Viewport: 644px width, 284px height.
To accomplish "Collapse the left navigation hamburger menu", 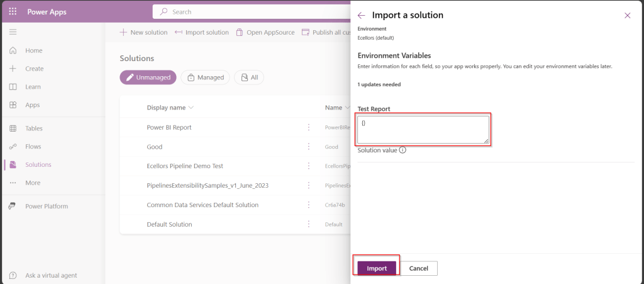I will pyautogui.click(x=13, y=31).
